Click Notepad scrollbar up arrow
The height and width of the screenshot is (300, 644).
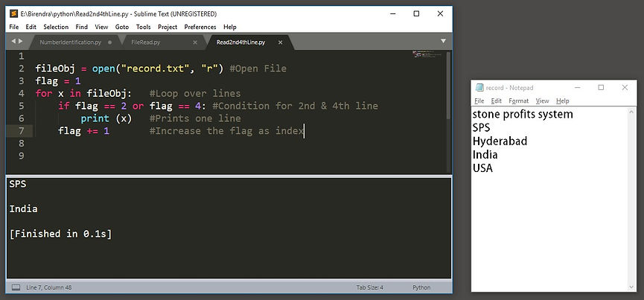[x=632, y=111]
